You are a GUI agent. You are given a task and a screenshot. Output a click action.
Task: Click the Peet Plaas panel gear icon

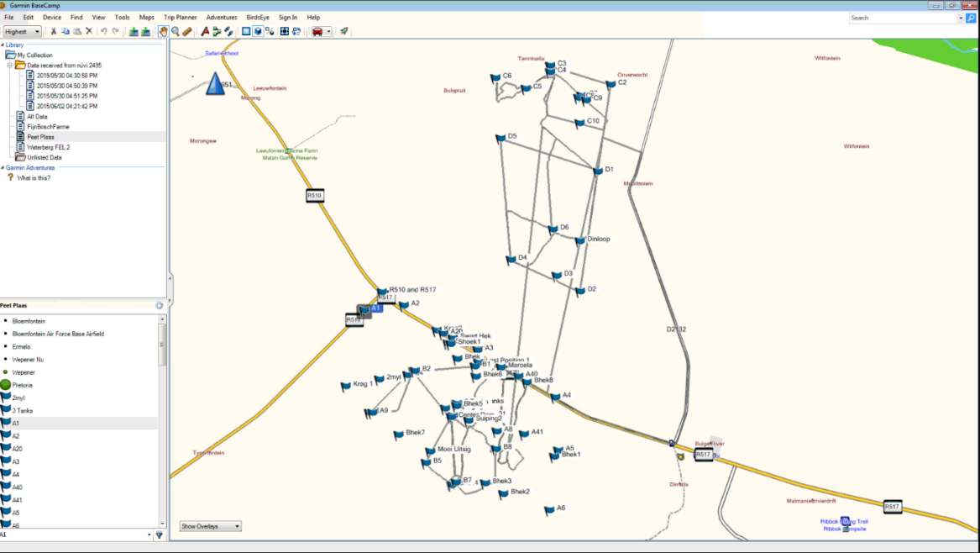(x=160, y=306)
